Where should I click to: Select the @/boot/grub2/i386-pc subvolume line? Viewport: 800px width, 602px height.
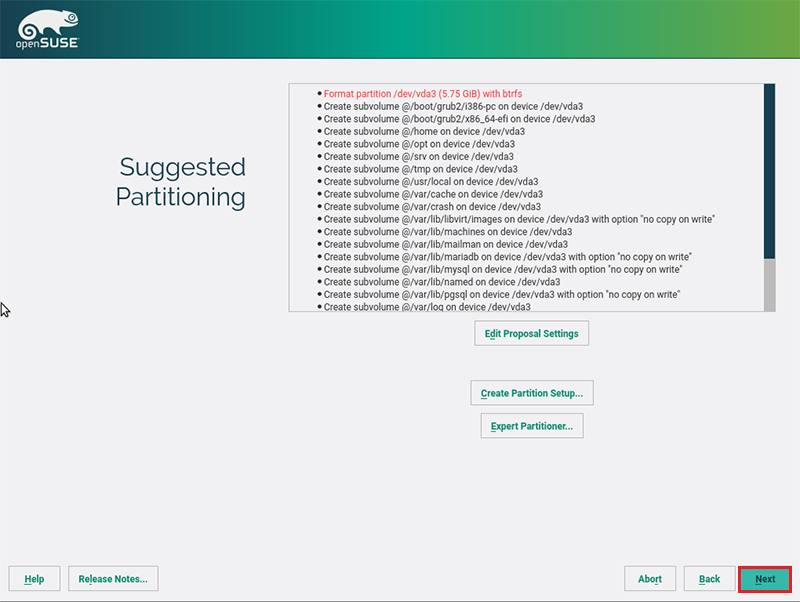coord(453,106)
